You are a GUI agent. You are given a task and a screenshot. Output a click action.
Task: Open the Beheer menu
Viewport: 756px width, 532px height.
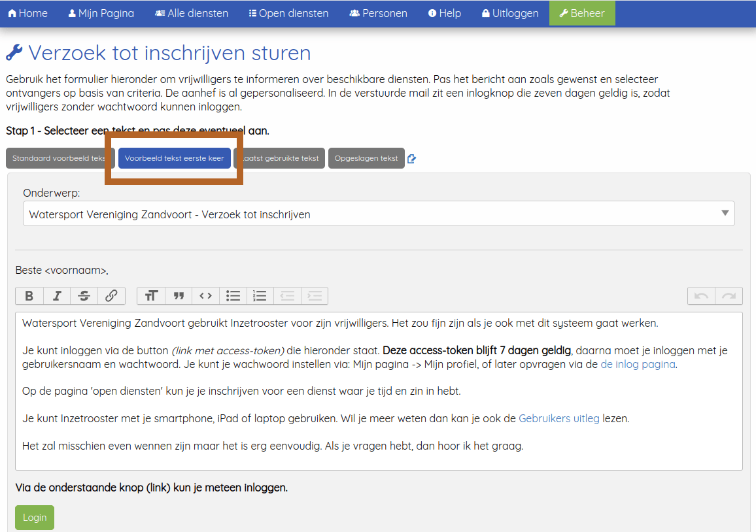pyautogui.click(x=582, y=12)
